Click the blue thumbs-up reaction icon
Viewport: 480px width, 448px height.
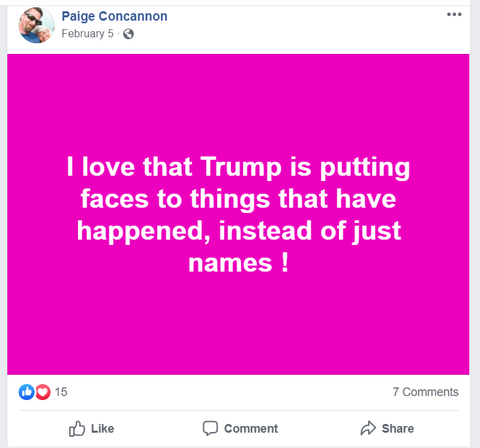pyautogui.click(x=27, y=392)
